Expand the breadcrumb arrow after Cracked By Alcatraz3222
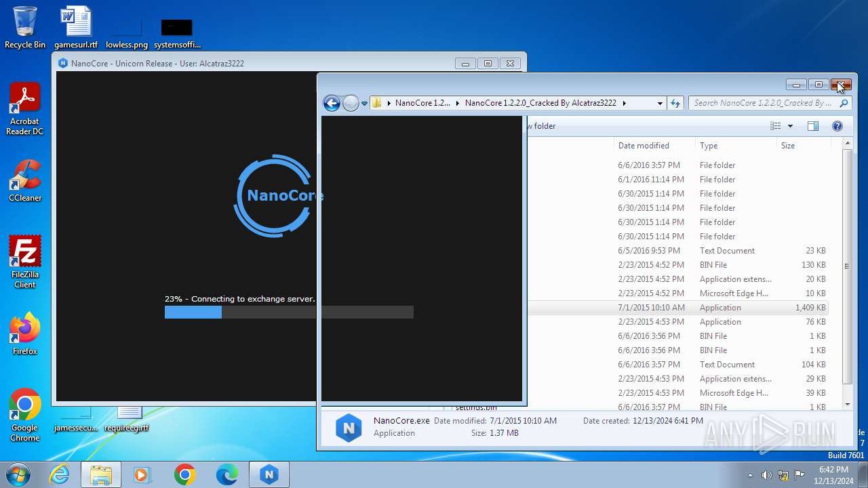868x488 pixels. pos(624,103)
